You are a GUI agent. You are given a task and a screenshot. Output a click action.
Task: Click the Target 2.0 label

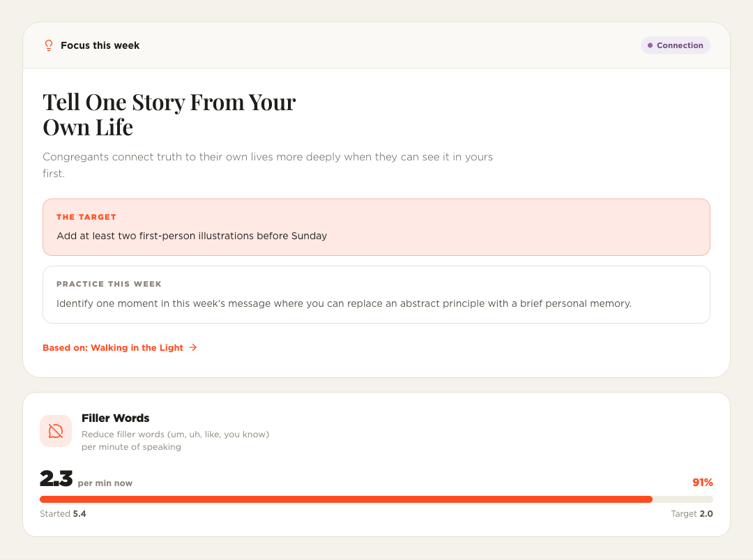(x=692, y=514)
